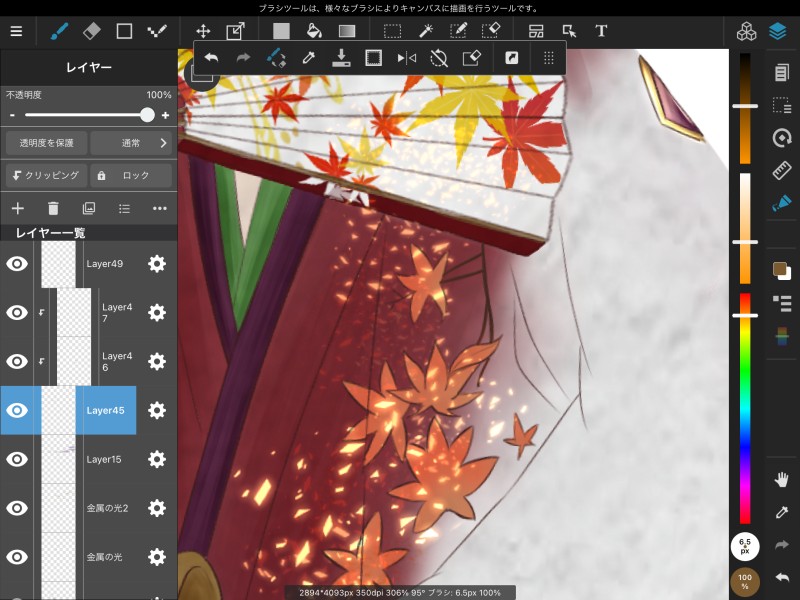Click the rainbow hue slider bar

coord(745,408)
